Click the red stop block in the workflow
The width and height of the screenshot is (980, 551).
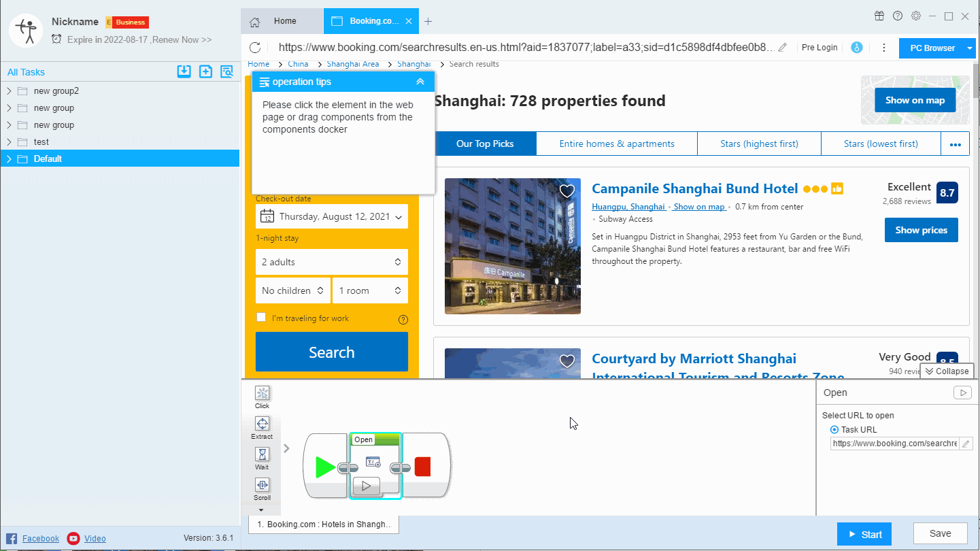click(x=423, y=466)
